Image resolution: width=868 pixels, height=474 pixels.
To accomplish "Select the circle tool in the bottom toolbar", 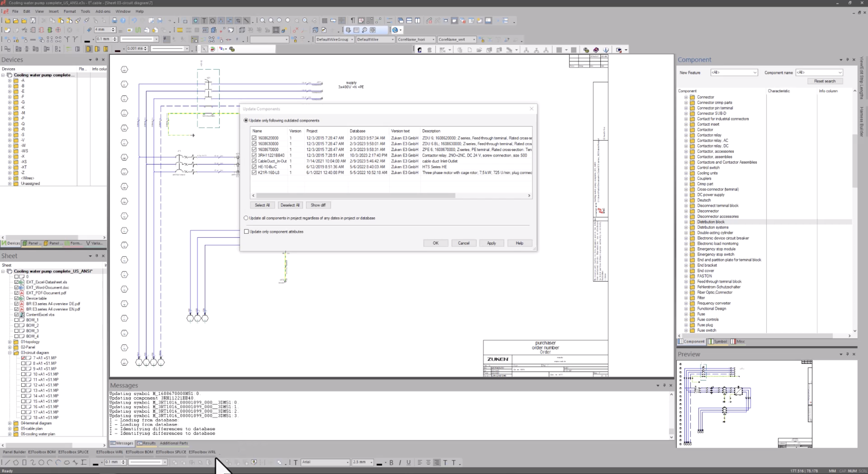I will [x=41, y=462].
